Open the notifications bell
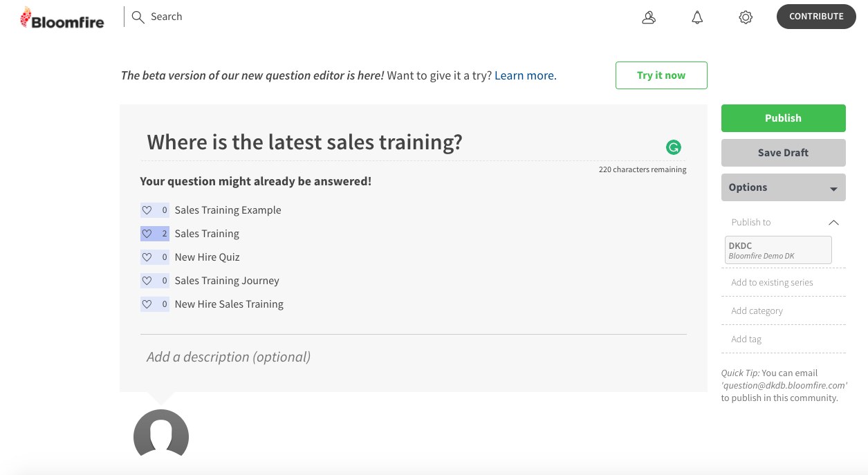The width and height of the screenshot is (868, 475). pyautogui.click(x=697, y=18)
